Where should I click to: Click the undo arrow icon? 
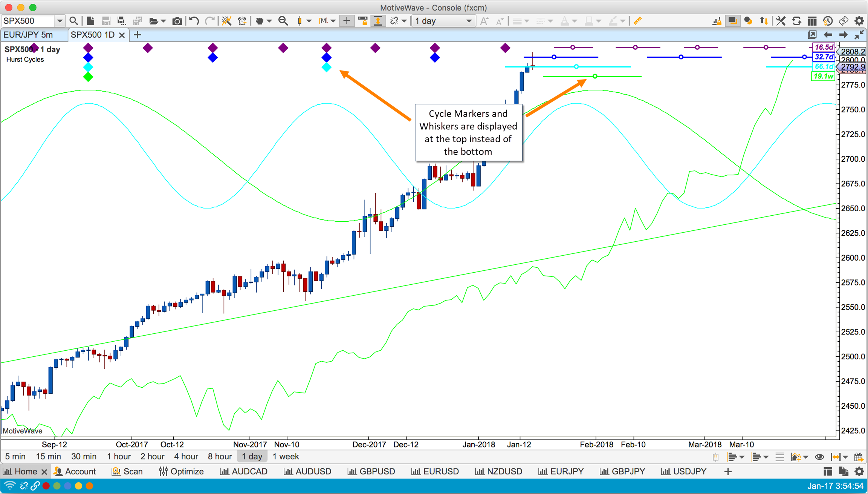194,21
